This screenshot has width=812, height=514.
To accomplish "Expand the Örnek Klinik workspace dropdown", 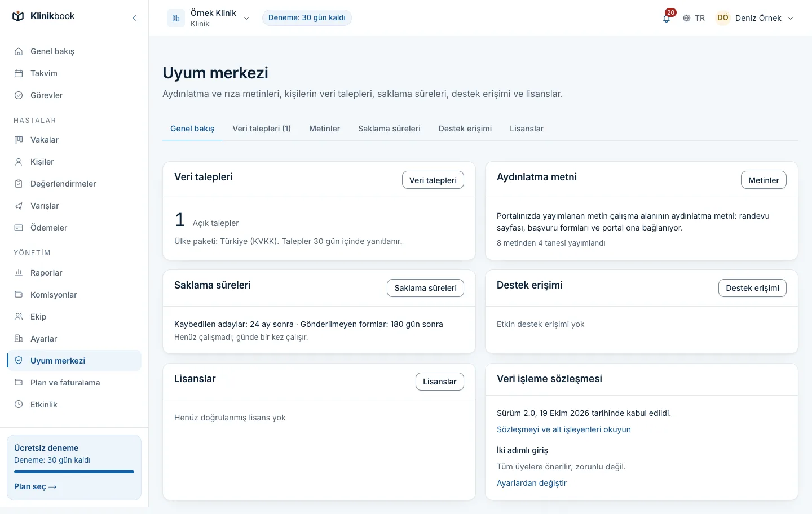I will pos(209,18).
